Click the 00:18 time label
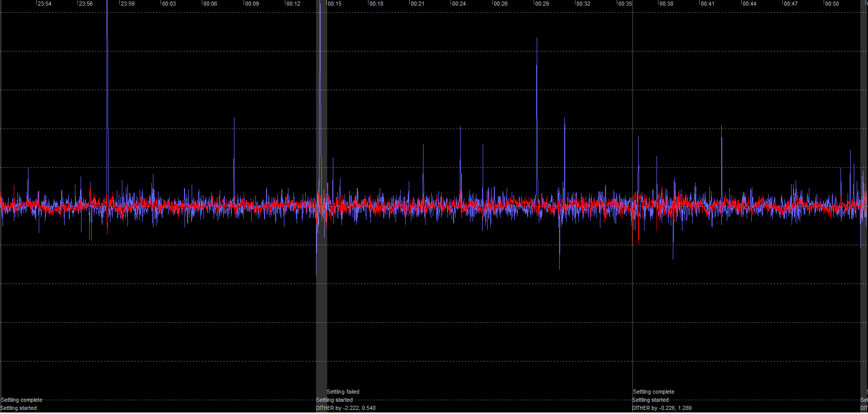Image resolution: width=868 pixels, height=414 pixels. pos(377,4)
